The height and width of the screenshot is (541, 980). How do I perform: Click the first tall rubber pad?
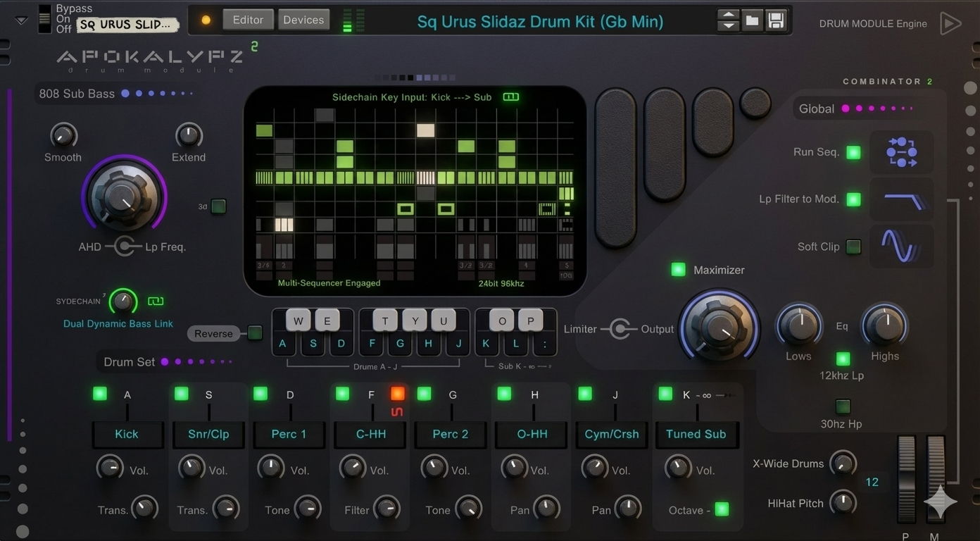(x=616, y=168)
